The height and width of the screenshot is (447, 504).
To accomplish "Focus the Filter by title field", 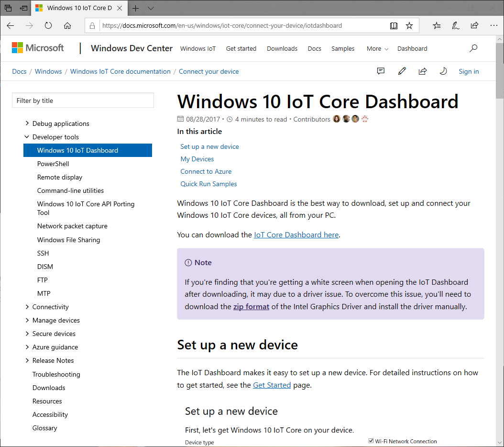I will click(x=83, y=101).
